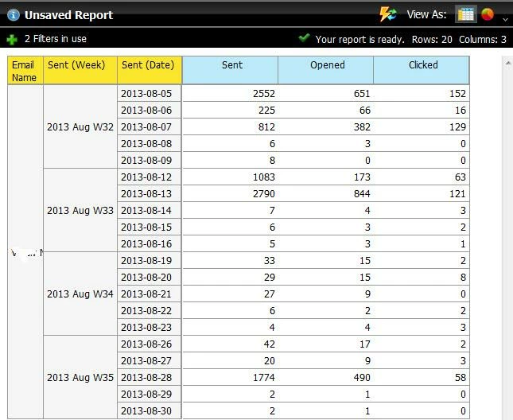Click the Email Name column header
This screenshot has height=420, width=513.
pyautogui.click(x=25, y=71)
